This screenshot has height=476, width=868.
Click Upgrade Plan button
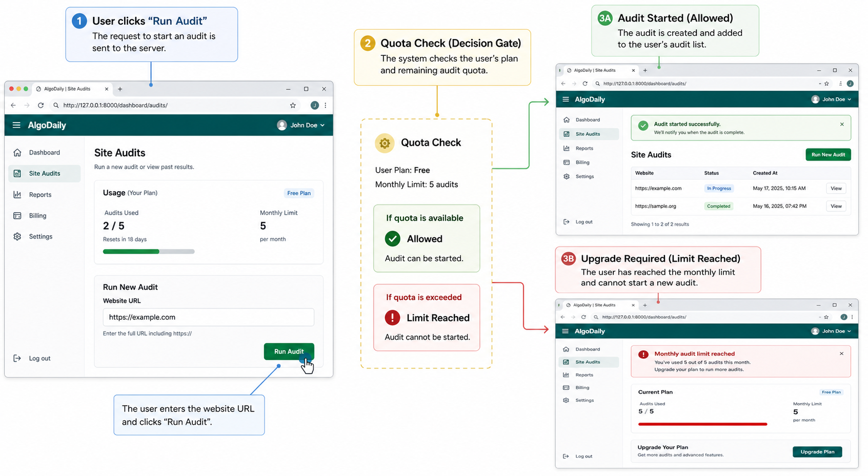pyautogui.click(x=817, y=452)
